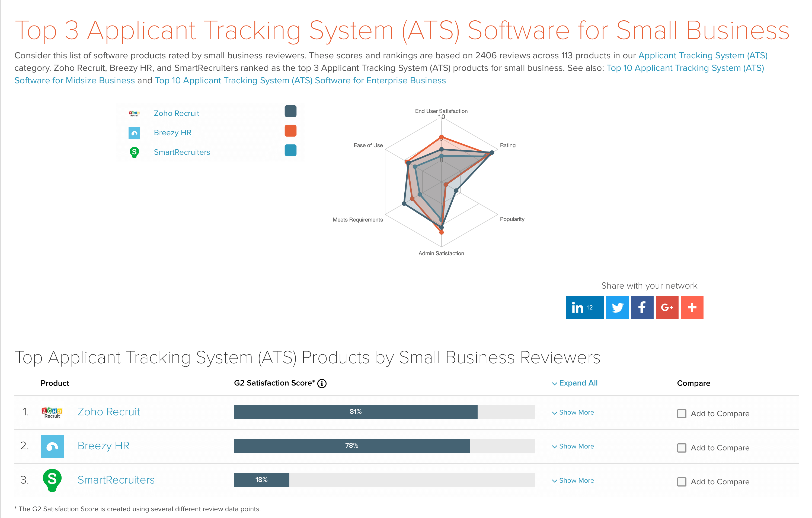
Task: Click the Google Plus share icon
Action: (x=667, y=307)
